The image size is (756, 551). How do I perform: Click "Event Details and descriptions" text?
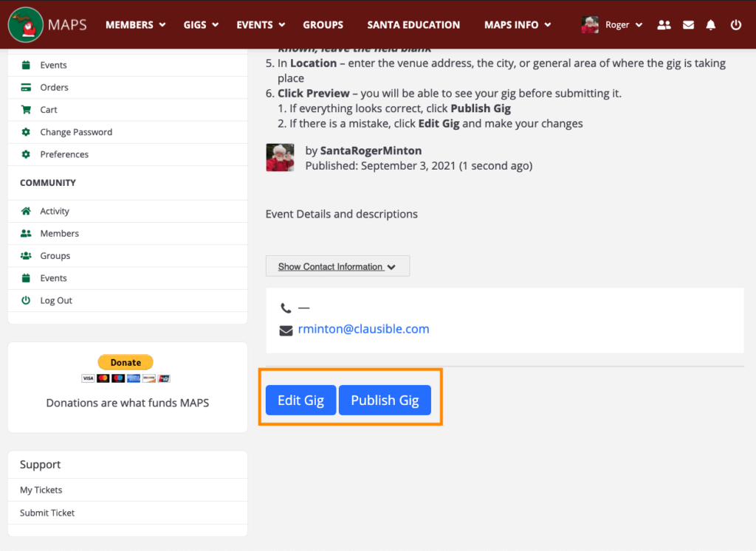point(342,214)
